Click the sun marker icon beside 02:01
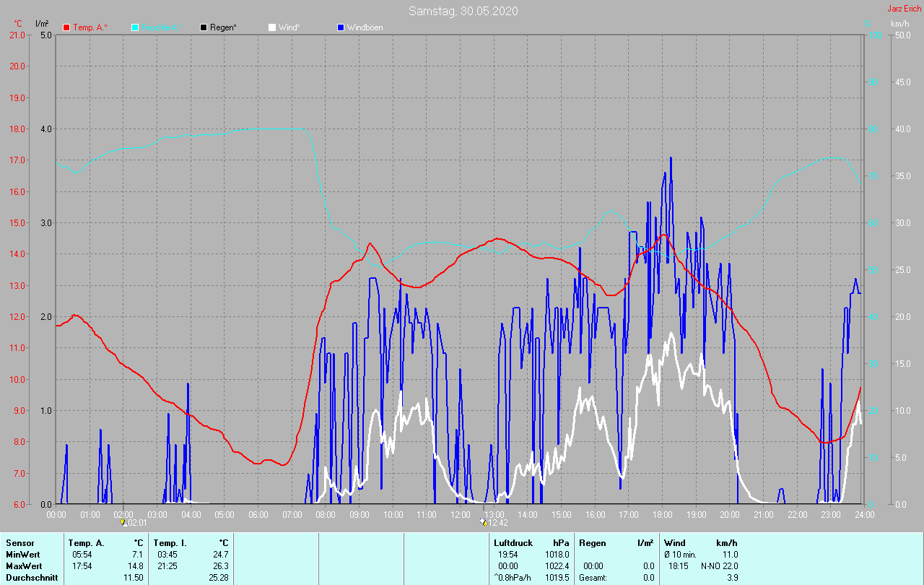Viewport: 924px width, 585px height. (x=123, y=521)
